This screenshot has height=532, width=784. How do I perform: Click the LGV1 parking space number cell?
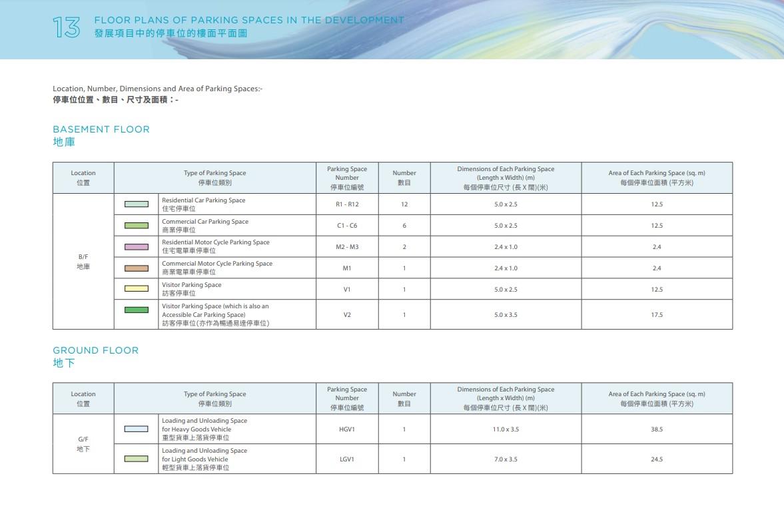[347, 458]
